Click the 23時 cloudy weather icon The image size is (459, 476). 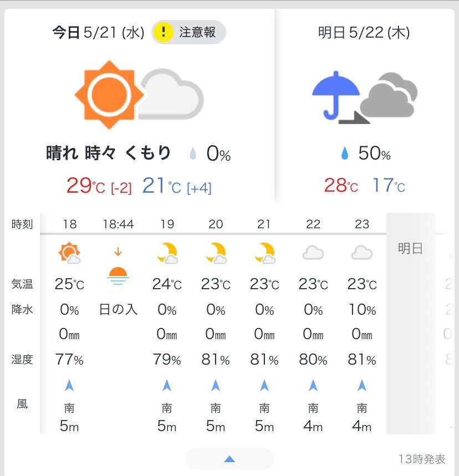pyautogui.click(x=362, y=253)
